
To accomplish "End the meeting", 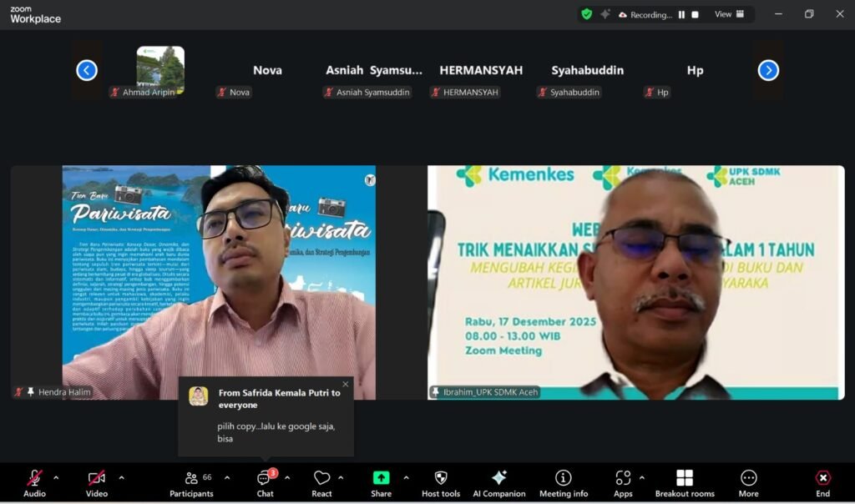I will [822, 482].
